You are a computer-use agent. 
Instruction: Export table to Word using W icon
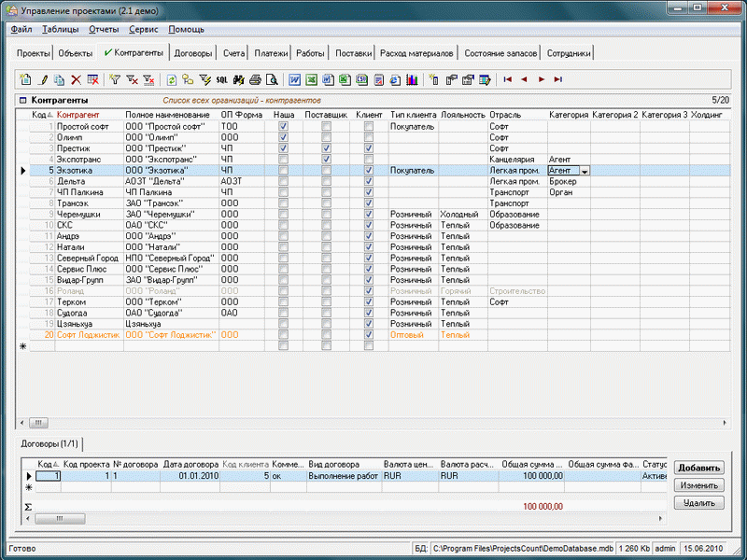click(x=294, y=80)
